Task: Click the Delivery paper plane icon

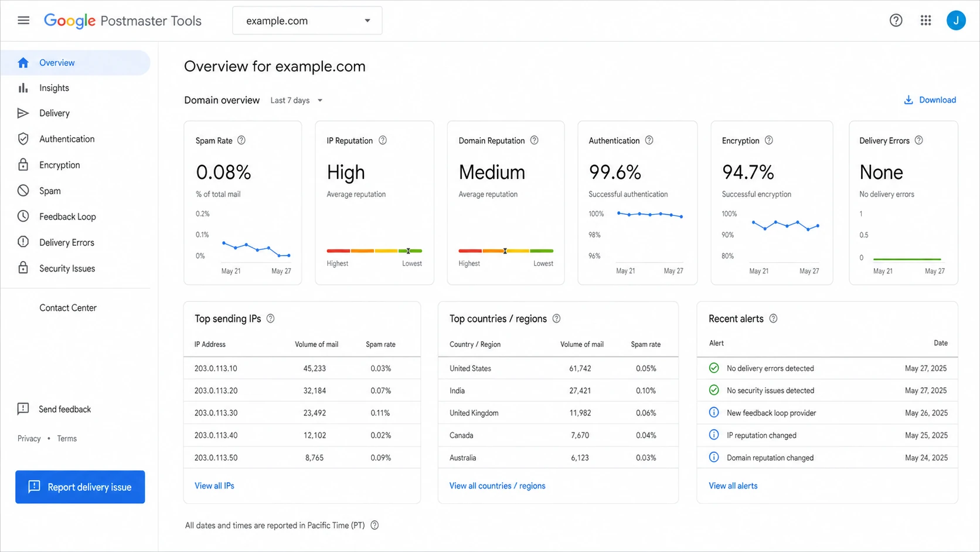Action: pyautogui.click(x=23, y=113)
